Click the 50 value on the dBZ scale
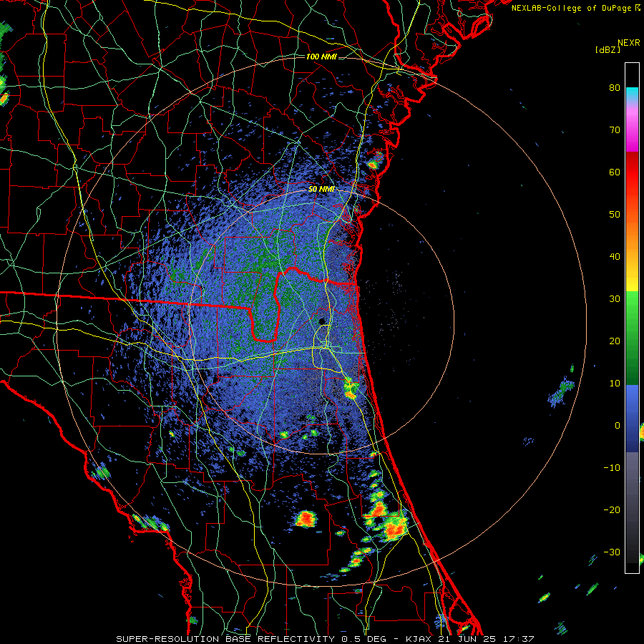This screenshot has height=644, width=644. coord(615,215)
